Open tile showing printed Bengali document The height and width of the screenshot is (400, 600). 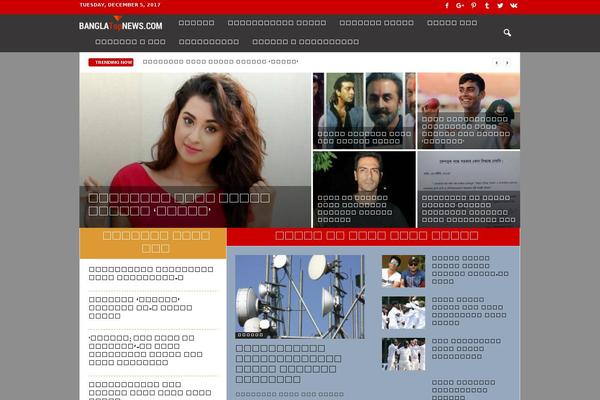coord(469,189)
